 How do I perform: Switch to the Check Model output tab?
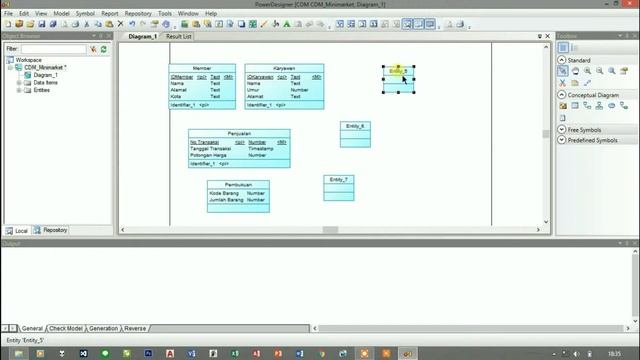pos(66,328)
